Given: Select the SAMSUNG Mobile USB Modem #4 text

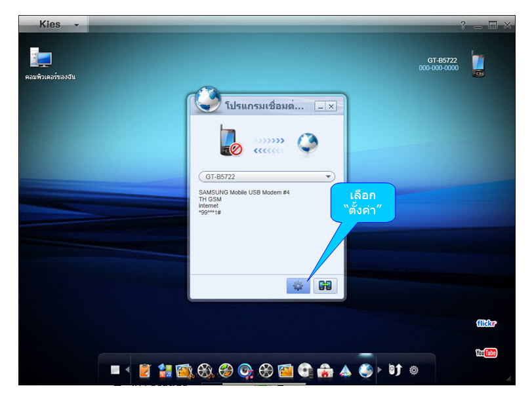Looking at the screenshot, I should [244, 192].
